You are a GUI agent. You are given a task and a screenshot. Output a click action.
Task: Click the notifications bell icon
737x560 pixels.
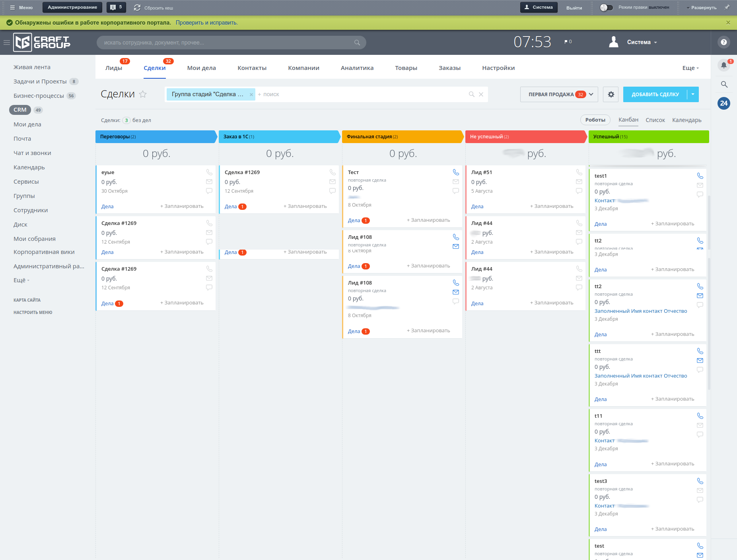tap(723, 65)
